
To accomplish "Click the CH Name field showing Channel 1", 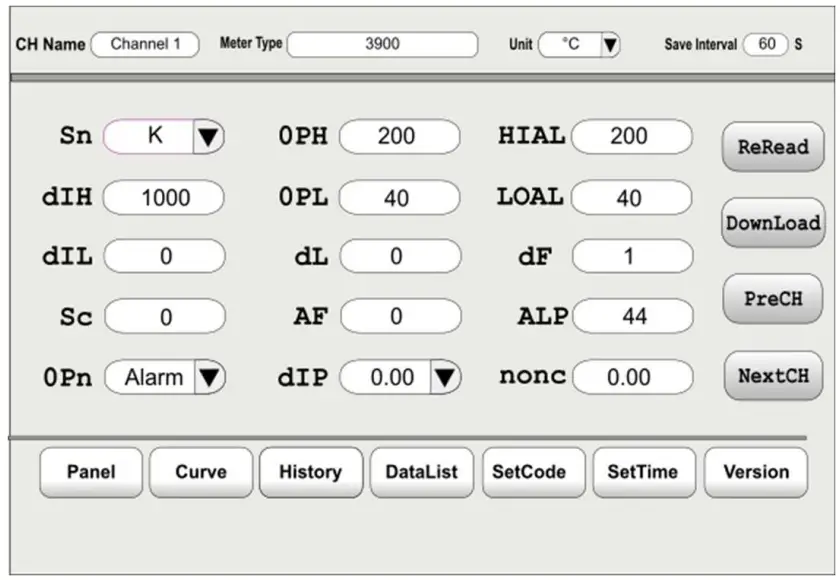I will 148,44.
